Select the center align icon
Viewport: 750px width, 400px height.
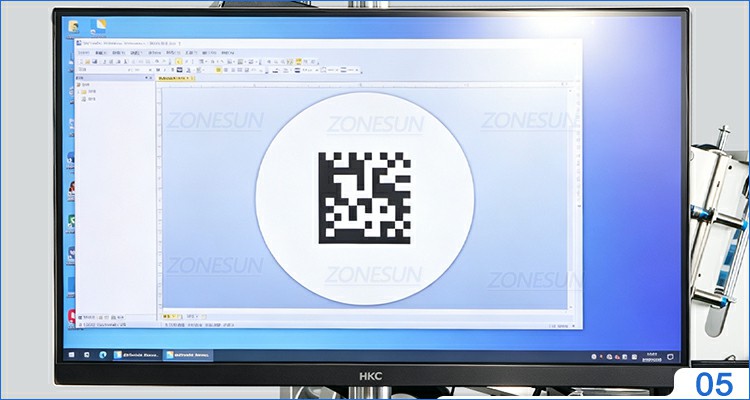[x=226, y=70]
